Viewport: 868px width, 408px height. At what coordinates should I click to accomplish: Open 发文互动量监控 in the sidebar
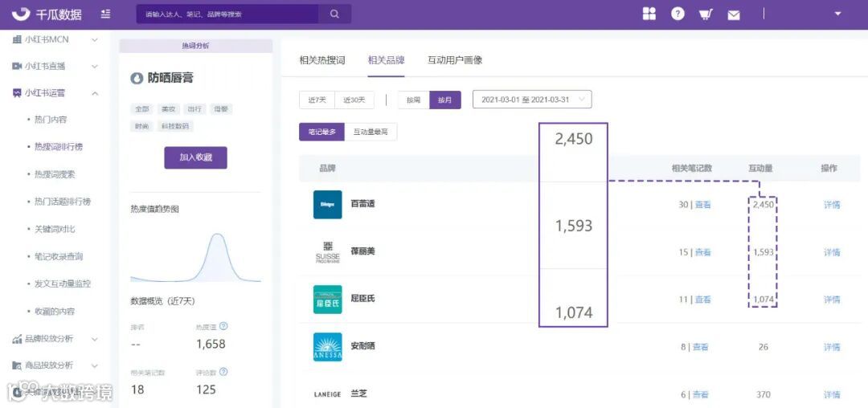click(63, 284)
